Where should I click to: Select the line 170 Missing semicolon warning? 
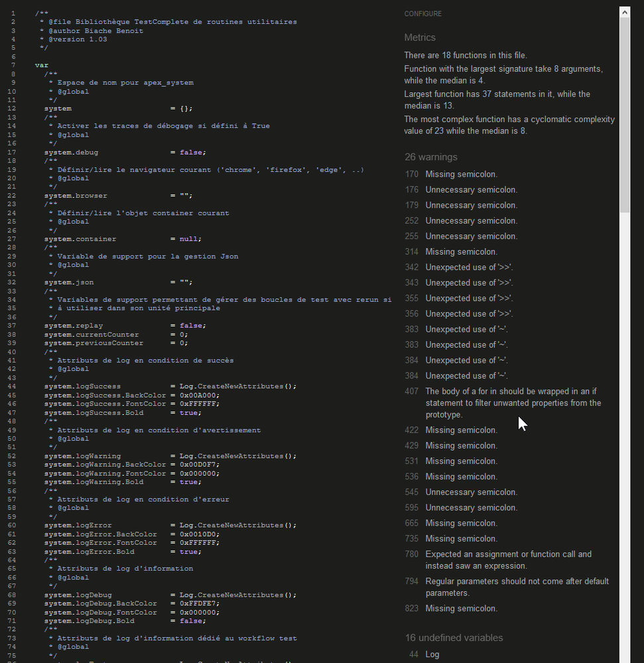[x=461, y=175]
